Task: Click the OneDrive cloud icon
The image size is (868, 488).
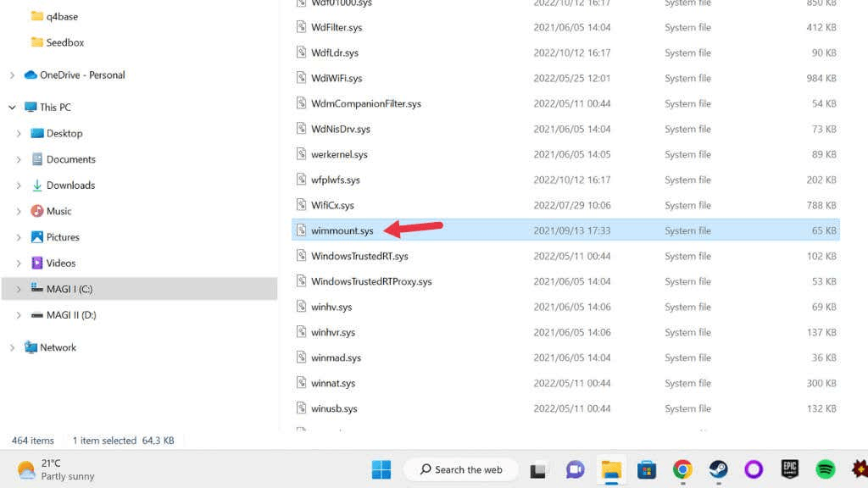Action: tap(31, 75)
